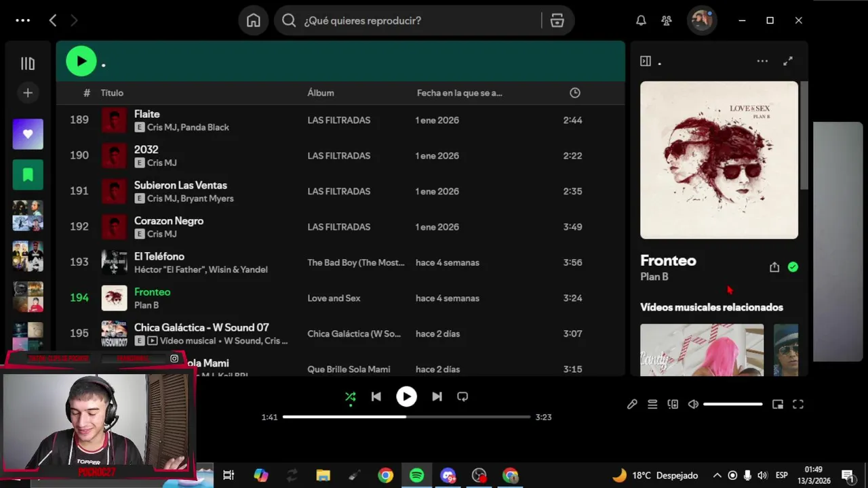Viewport: 868px width, 488px height.
Task: Select the song Chica Galáctica - W Sound 07
Action: point(201,327)
